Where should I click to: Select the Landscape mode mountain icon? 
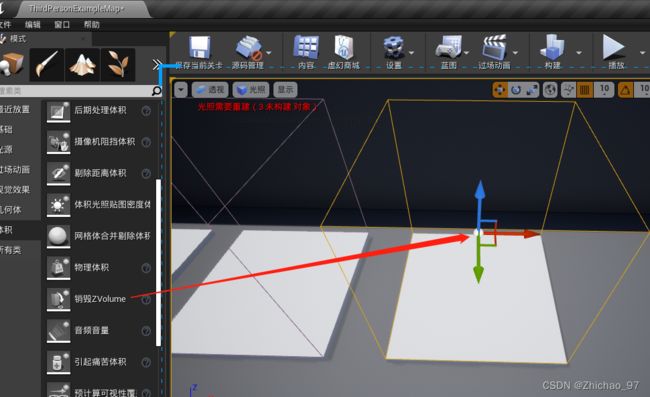coord(82,64)
